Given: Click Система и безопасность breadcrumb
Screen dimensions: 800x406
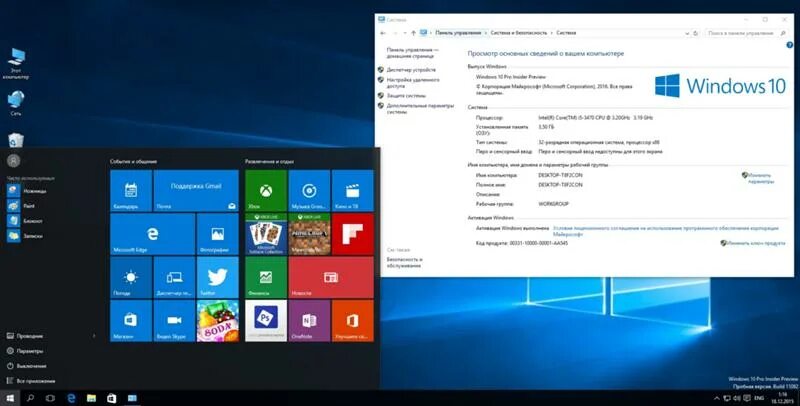Looking at the screenshot, I should [x=518, y=33].
